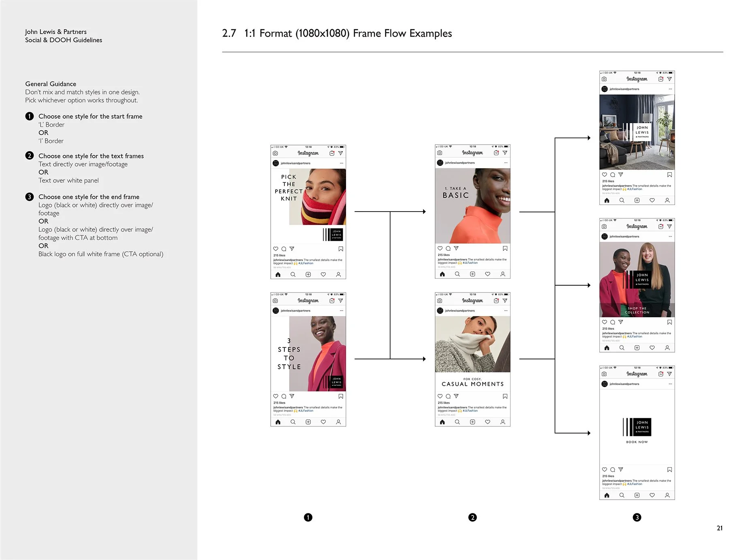Like the living room John Lewis post
The image size is (748, 560).
605,175
